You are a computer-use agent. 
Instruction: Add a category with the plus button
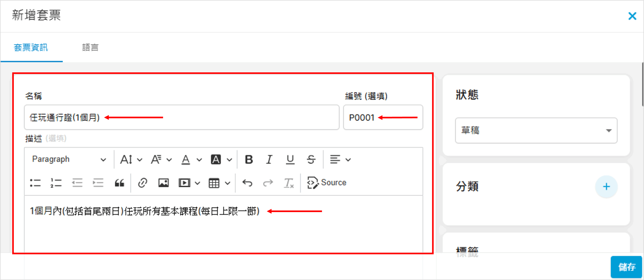point(606,187)
